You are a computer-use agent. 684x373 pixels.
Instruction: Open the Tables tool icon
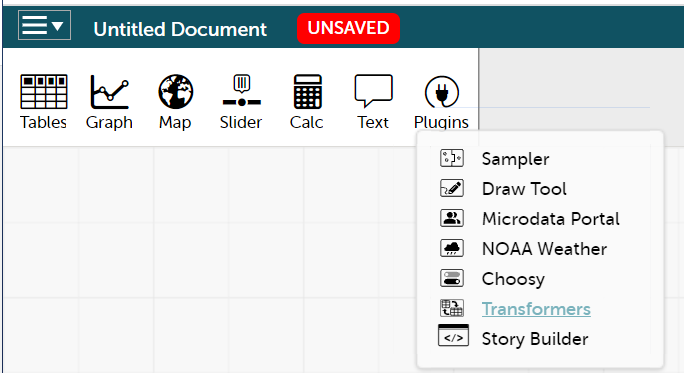pos(44,91)
